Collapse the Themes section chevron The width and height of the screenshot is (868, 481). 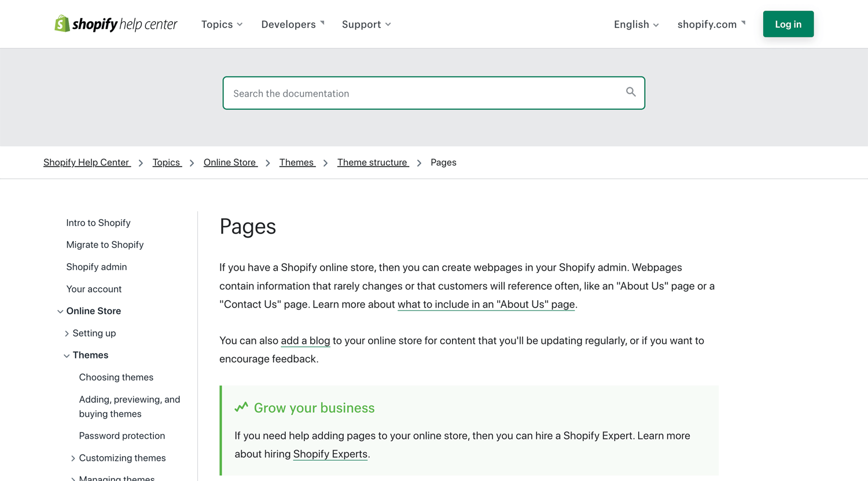pos(67,356)
